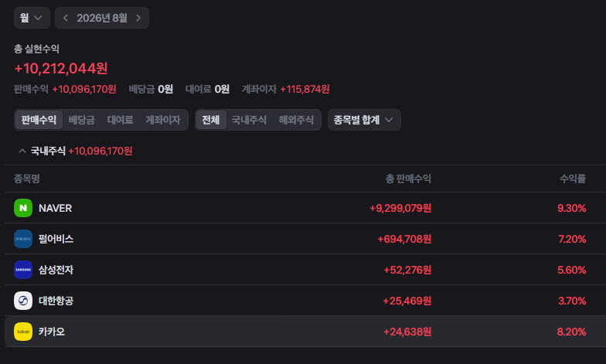Go to previous month with left arrow
The image size is (606, 364).
[65, 18]
